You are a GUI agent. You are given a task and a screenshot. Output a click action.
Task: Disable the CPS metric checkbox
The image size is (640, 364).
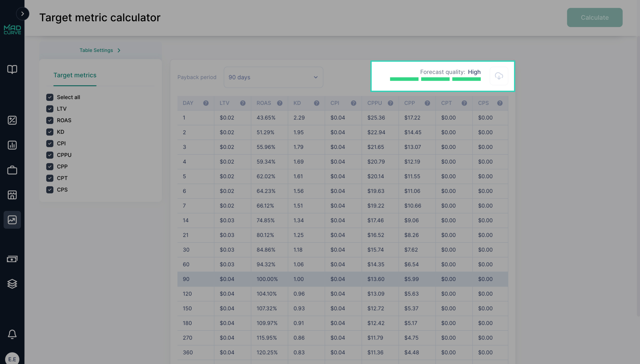50,190
